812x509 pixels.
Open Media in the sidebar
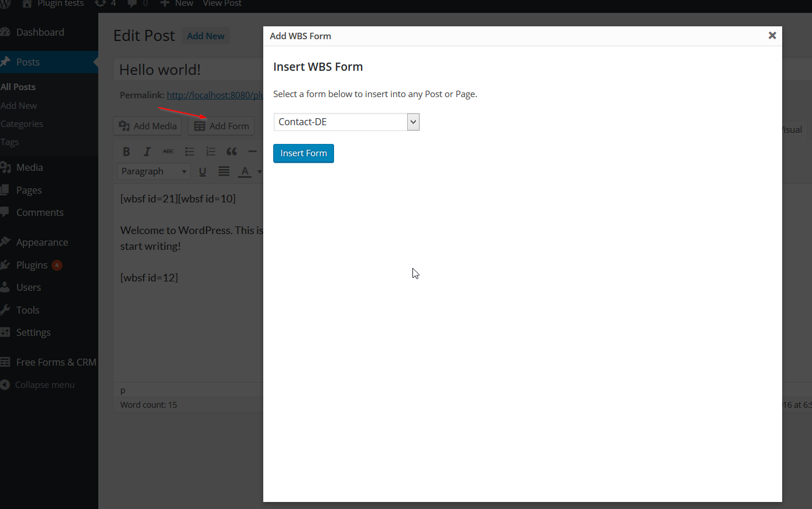click(x=29, y=167)
